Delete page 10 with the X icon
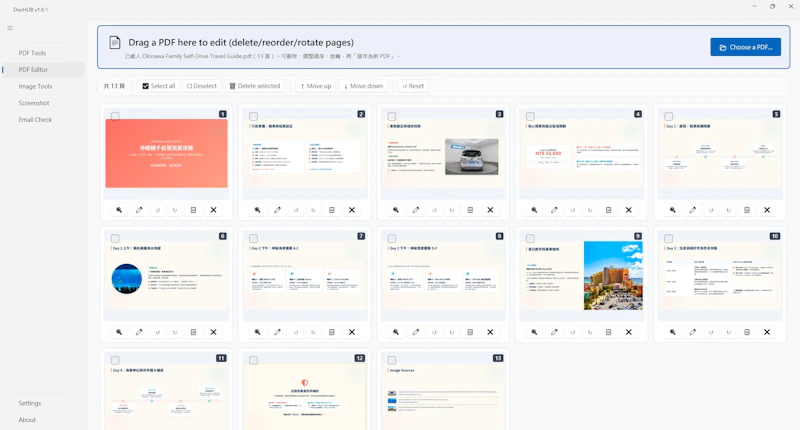 tap(767, 332)
